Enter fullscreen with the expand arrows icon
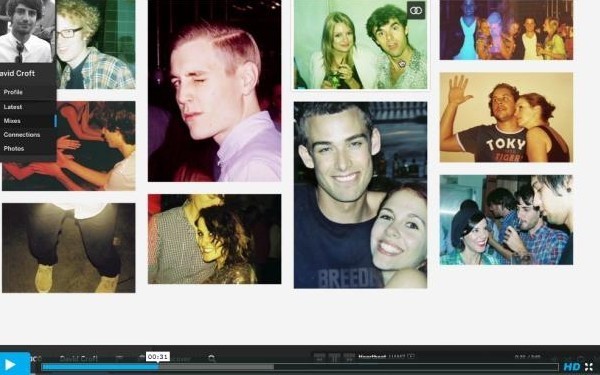The image size is (600, 375). click(589, 367)
